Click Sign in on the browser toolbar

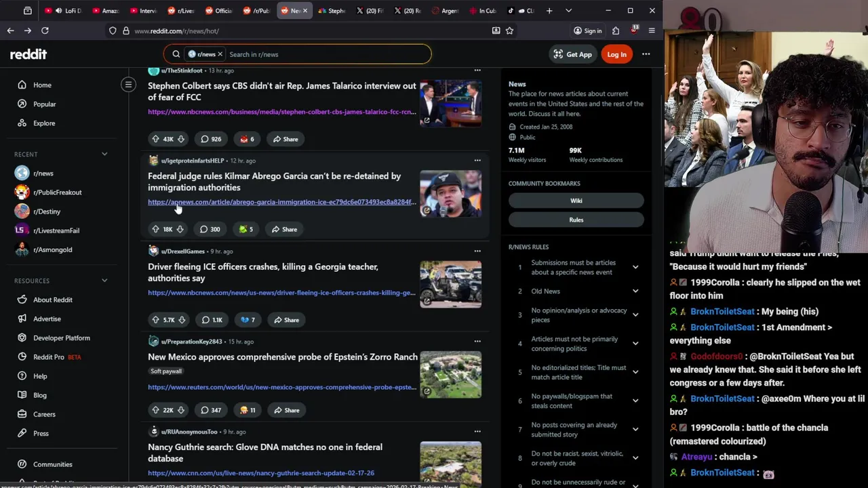(587, 30)
